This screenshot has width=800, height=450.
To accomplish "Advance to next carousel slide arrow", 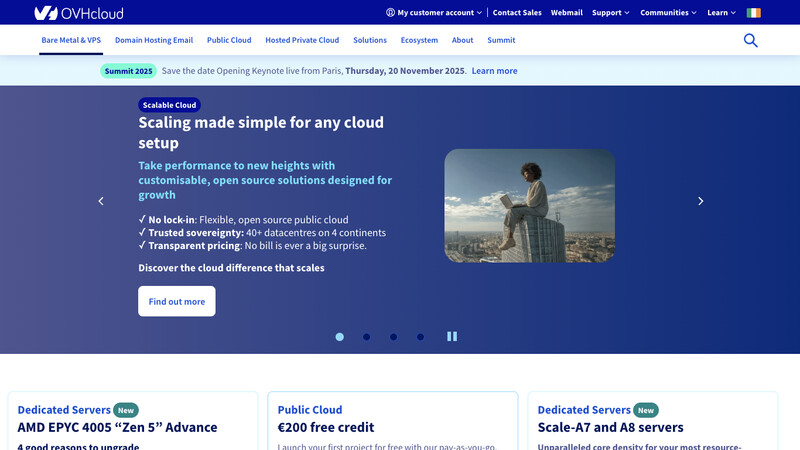I will click(x=700, y=201).
